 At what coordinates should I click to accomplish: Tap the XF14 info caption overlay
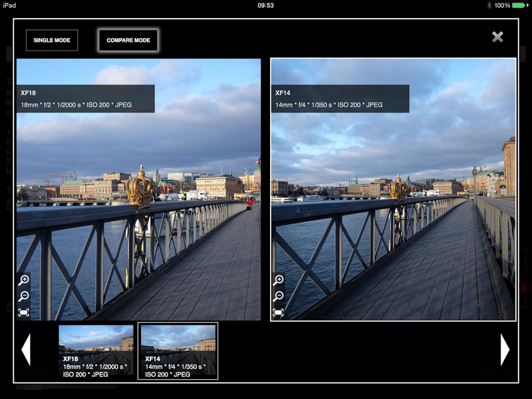pos(340,98)
